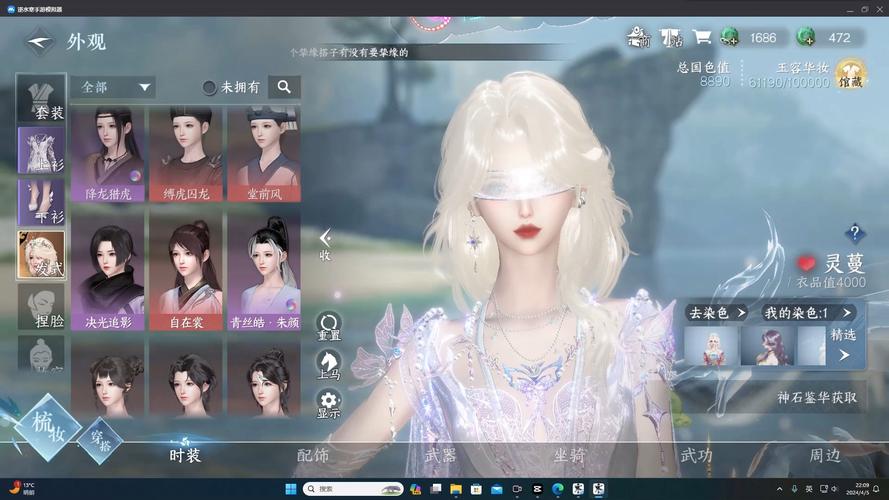Expand 我的染色:1 dye list
This screenshot has height=500, width=889.
(807, 313)
